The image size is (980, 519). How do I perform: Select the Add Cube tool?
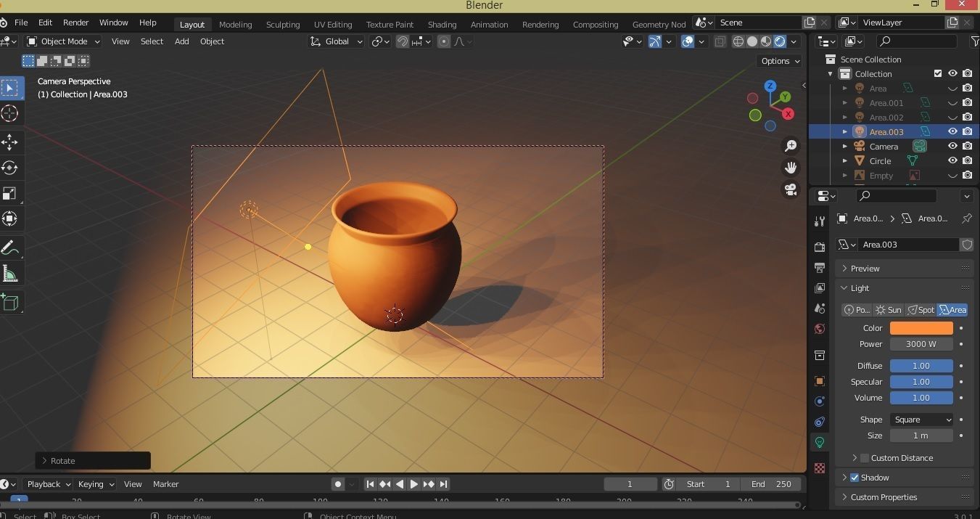click(x=10, y=302)
